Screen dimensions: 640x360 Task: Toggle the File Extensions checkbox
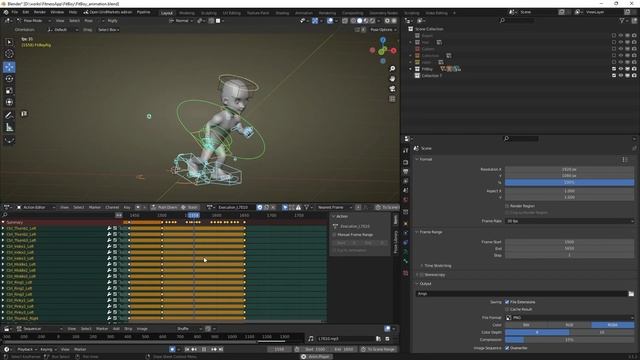tap(507, 302)
